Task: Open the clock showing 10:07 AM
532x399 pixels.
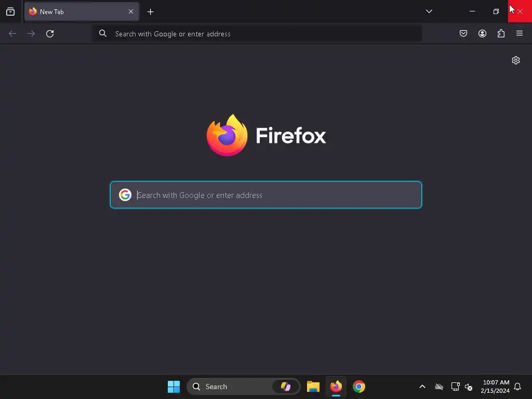Action: pos(495,387)
